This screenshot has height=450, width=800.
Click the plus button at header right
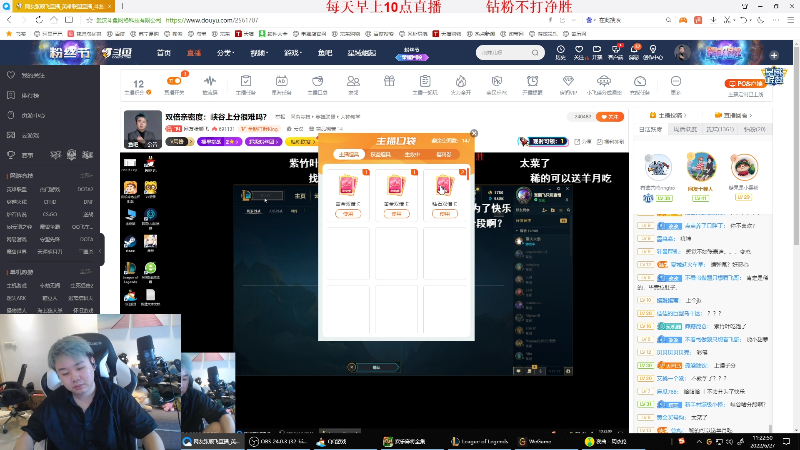tap(774, 55)
